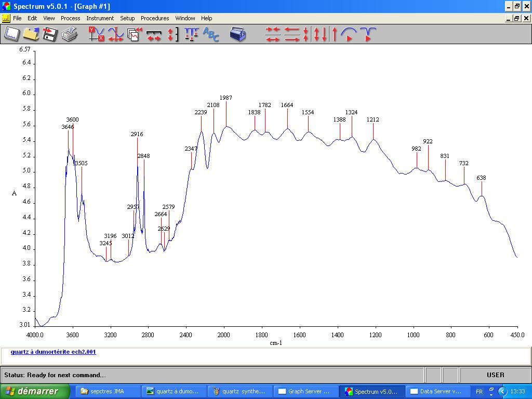Click the 2916 peak label on spectrum
The image size is (532, 399).
[137, 134]
